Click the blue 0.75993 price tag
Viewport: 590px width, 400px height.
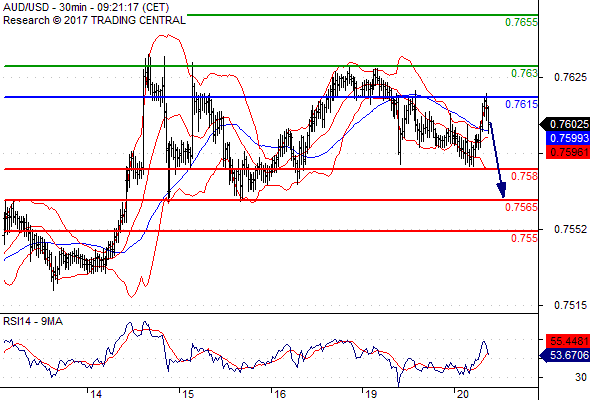coord(567,138)
